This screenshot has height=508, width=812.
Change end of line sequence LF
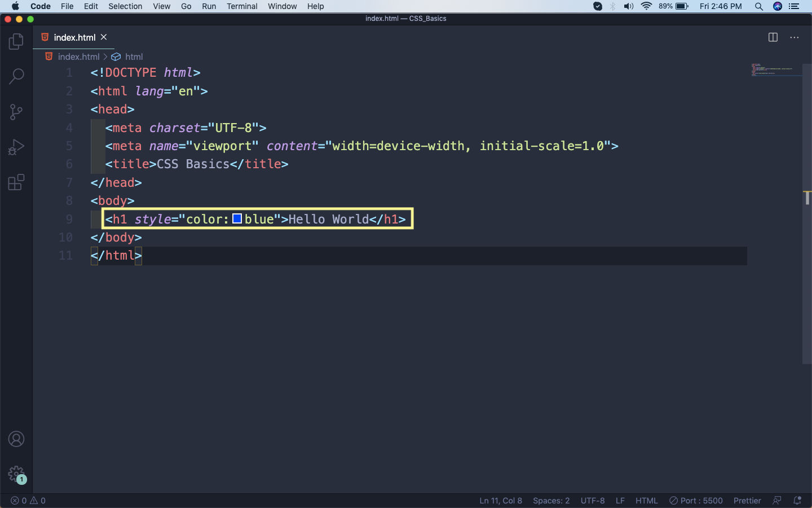[x=620, y=501]
